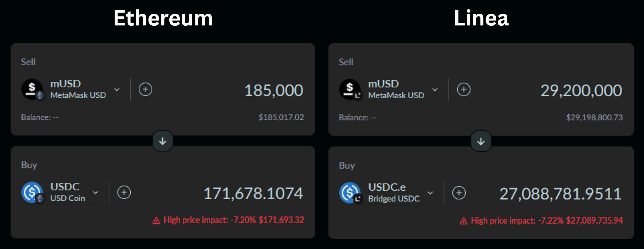This screenshot has height=249, width=644.
Task: Click plus icon beside Ethereum USDC buy token
Action: 124,192
